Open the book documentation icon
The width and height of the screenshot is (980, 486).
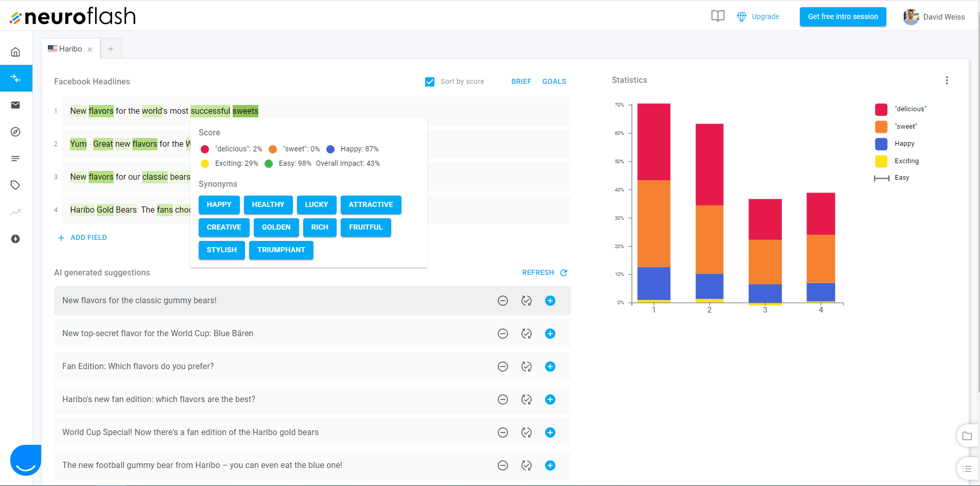pyautogui.click(x=717, y=16)
